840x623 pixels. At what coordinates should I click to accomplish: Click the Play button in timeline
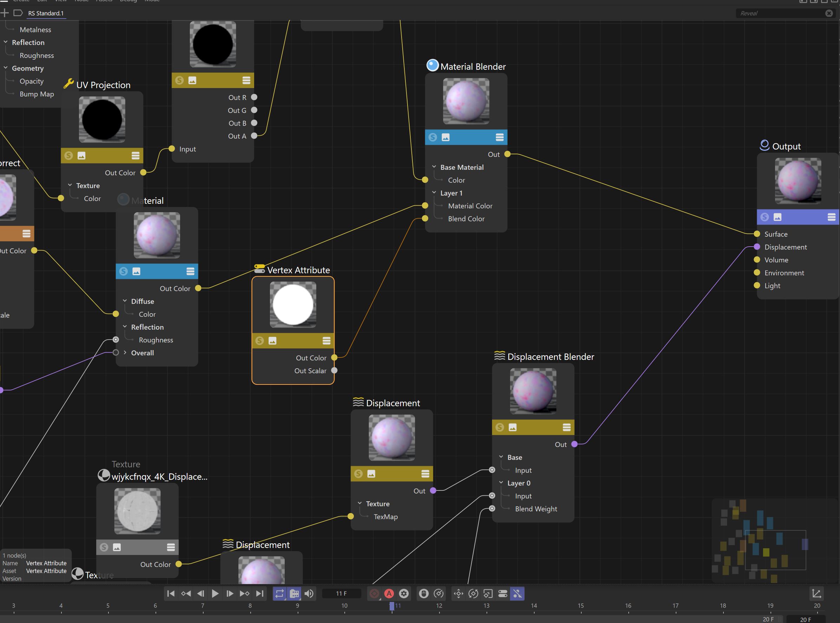coord(215,594)
